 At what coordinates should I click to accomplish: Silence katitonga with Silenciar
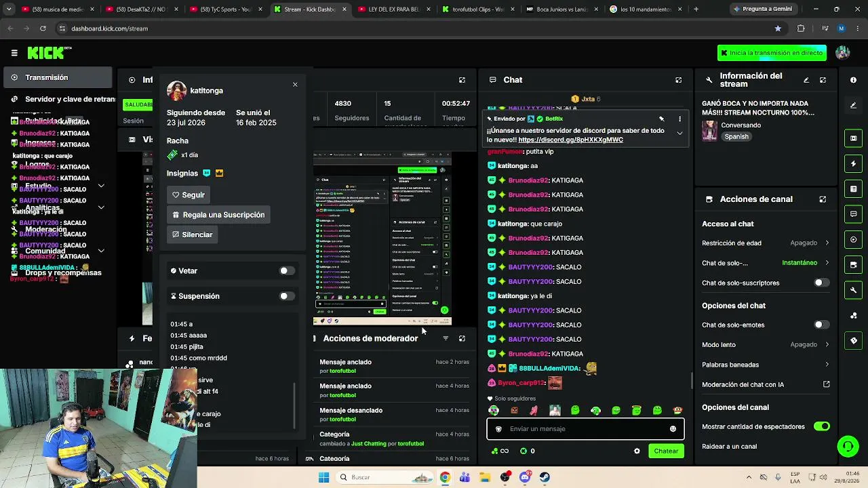point(193,235)
